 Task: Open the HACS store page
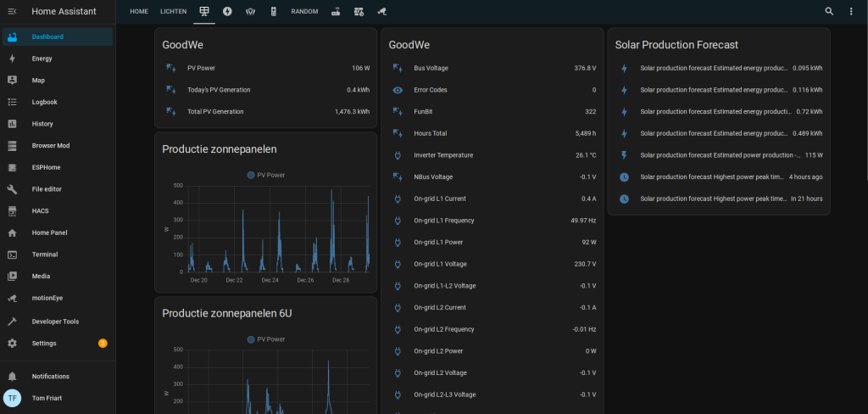[x=42, y=210]
